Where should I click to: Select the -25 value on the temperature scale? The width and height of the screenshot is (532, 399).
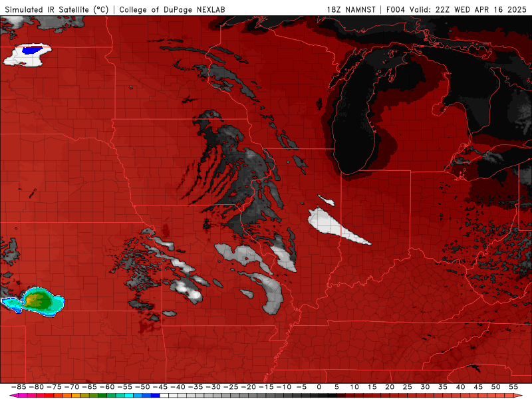pyautogui.click(x=230, y=387)
